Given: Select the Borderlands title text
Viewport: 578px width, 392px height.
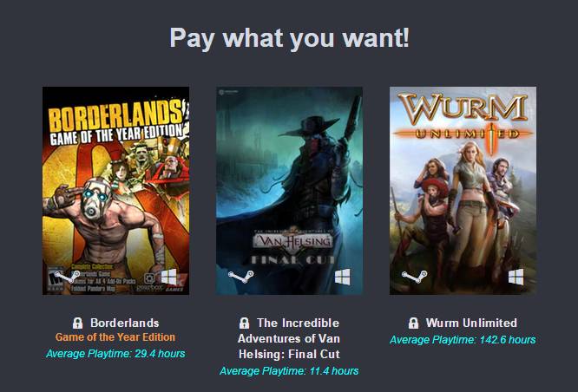Looking at the screenshot, I should (x=125, y=323).
